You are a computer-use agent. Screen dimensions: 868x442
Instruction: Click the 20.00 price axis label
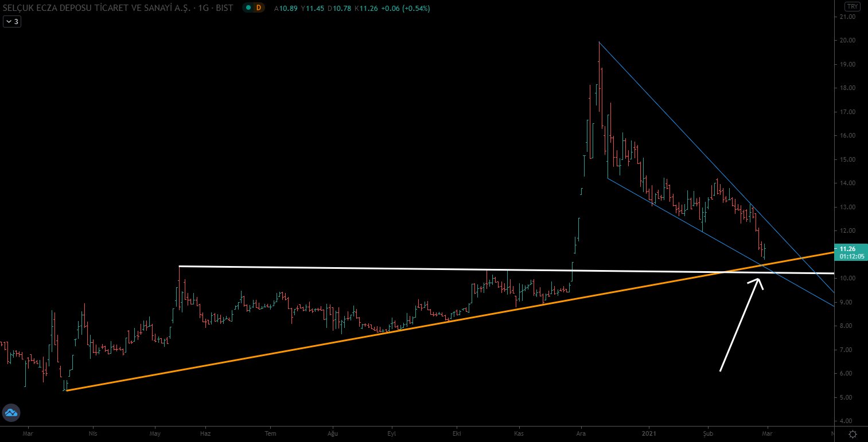click(x=847, y=41)
